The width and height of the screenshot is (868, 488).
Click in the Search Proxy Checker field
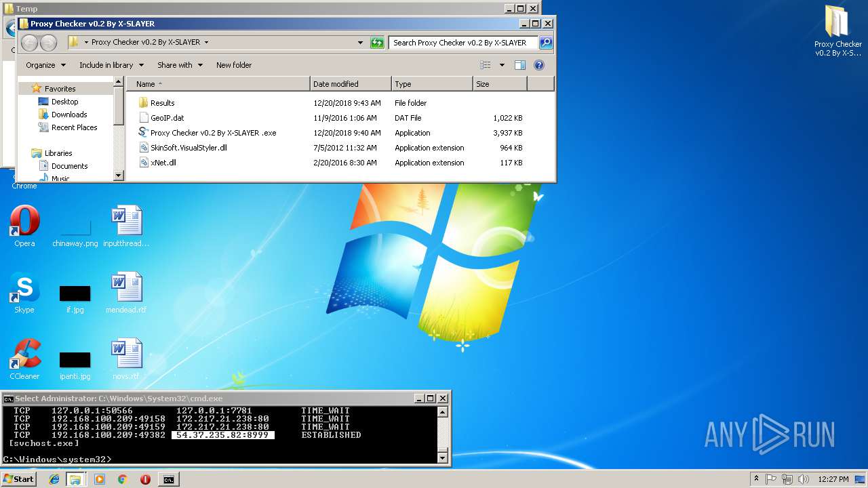point(464,43)
